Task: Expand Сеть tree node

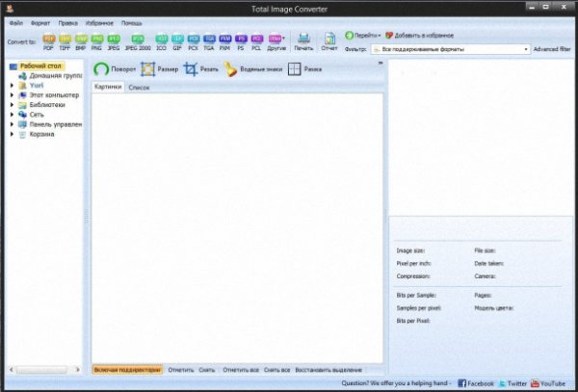Action: [12, 115]
